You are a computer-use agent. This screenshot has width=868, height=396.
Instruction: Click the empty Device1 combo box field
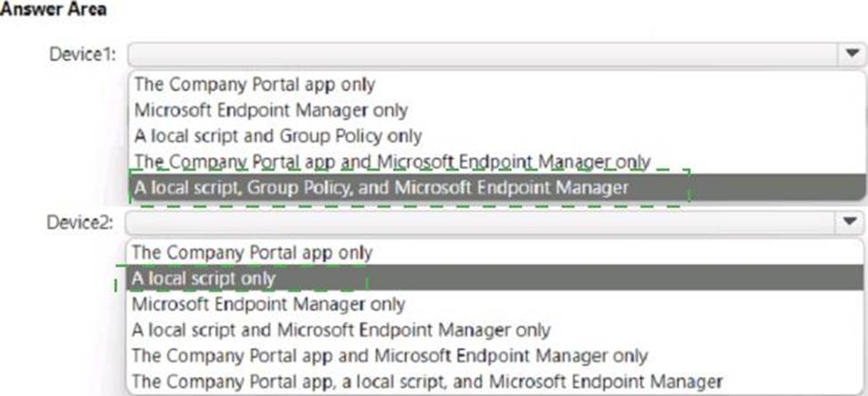[482, 54]
